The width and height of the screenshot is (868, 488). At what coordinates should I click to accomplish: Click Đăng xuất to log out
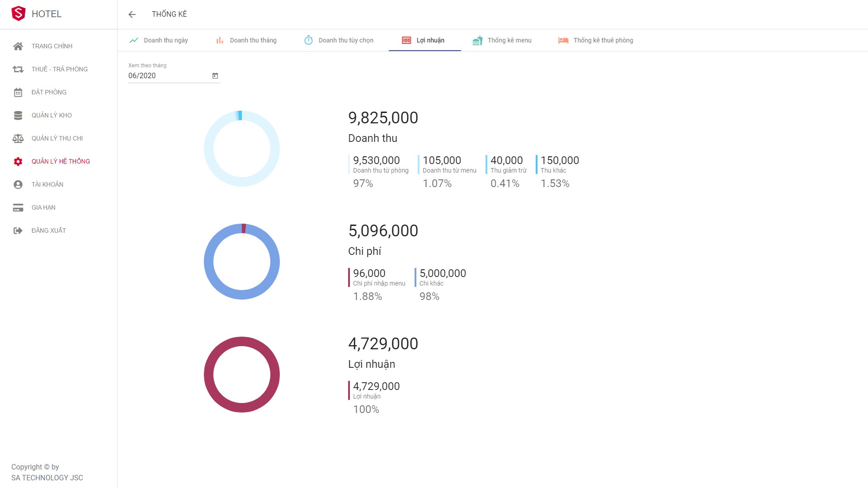click(48, 230)
